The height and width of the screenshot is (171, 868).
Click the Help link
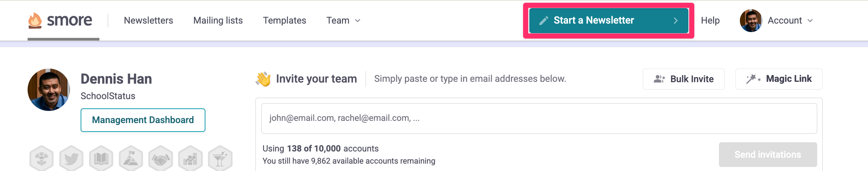point(710,21)
